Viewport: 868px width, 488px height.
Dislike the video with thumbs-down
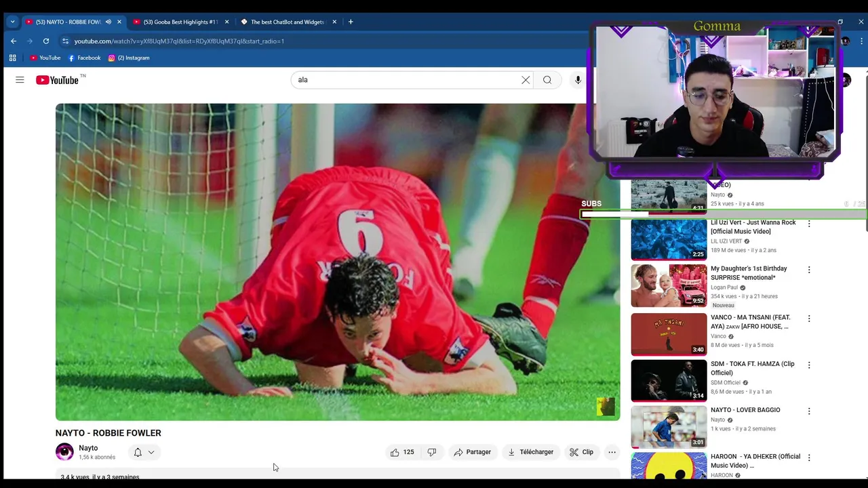pyautogui.click(x=432, y=452)
